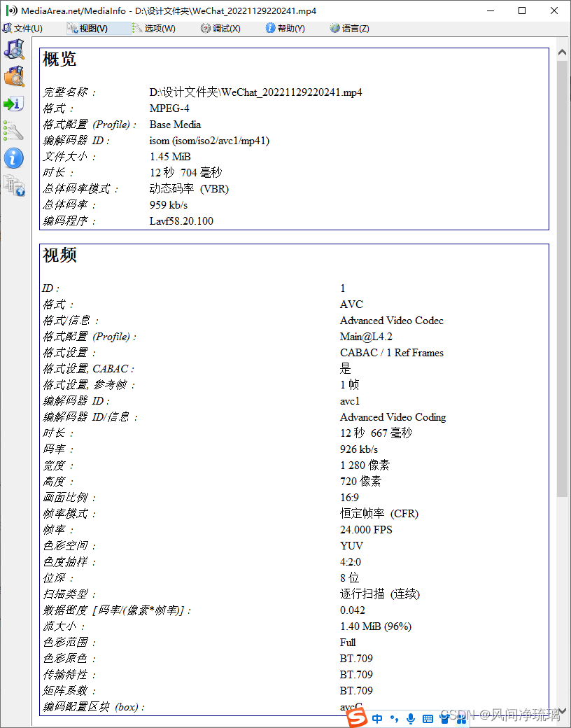Click the 12 秒 704 毫秒 duration value
The image size is (571, 728).
click(185, 173)
